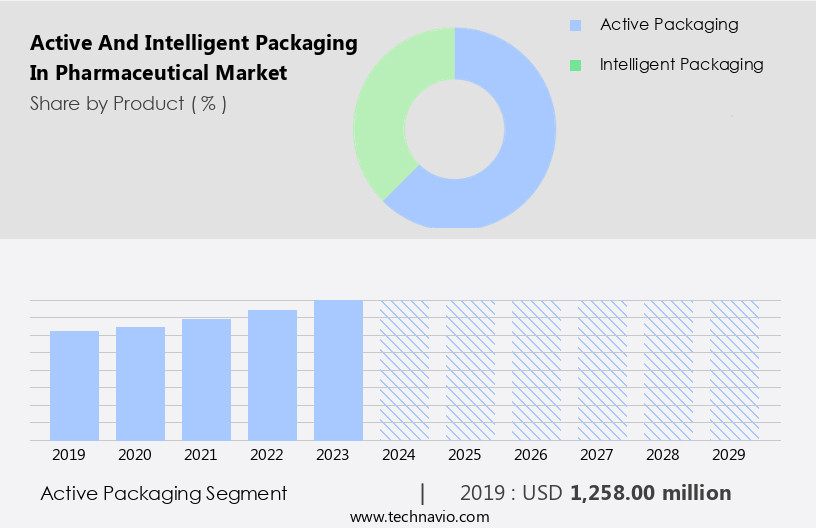Click the Active Packaging Segment caption
This screenshot has height=528, width=816.
[x=164, y=493]
